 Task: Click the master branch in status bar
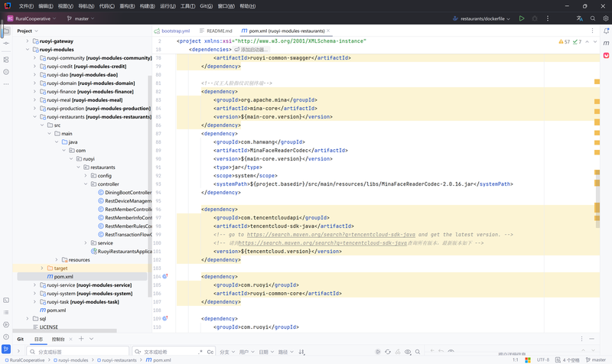(596, 359)
